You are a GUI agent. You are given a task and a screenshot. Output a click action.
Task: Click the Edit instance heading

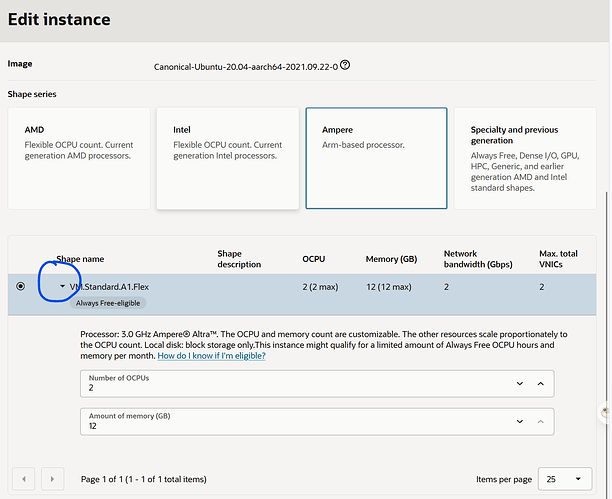[x=59, y=19]
